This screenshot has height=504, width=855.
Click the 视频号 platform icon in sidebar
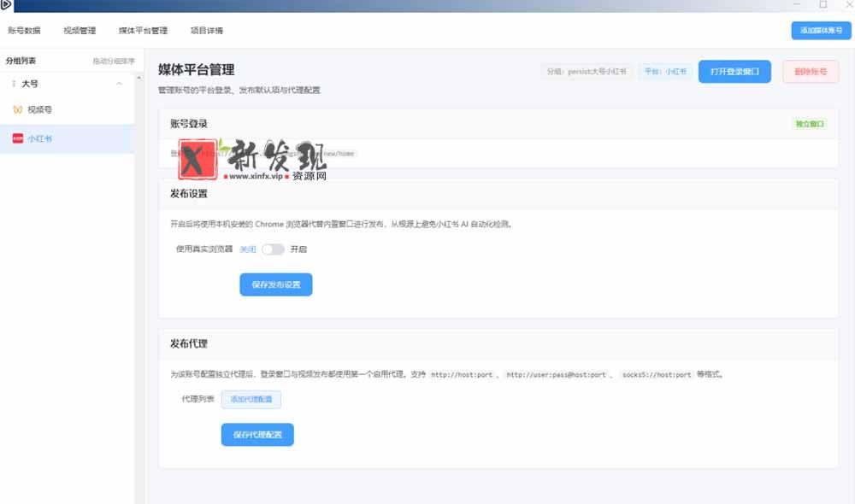point(18,109)
